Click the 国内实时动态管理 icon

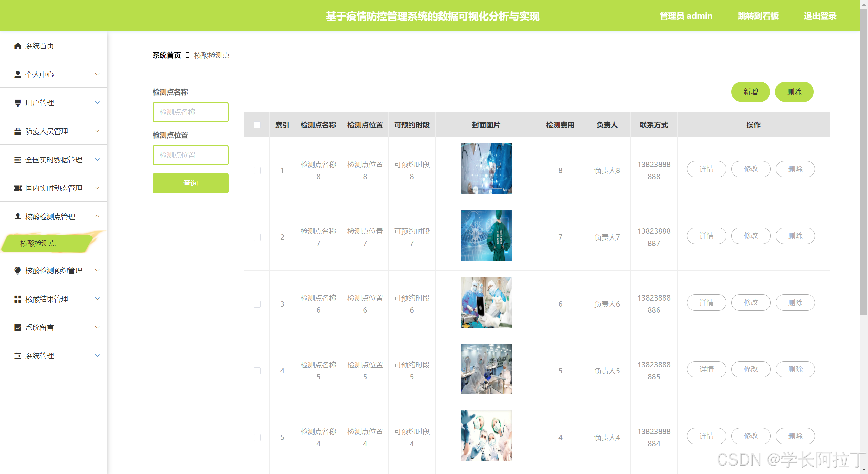click(18, 188)
